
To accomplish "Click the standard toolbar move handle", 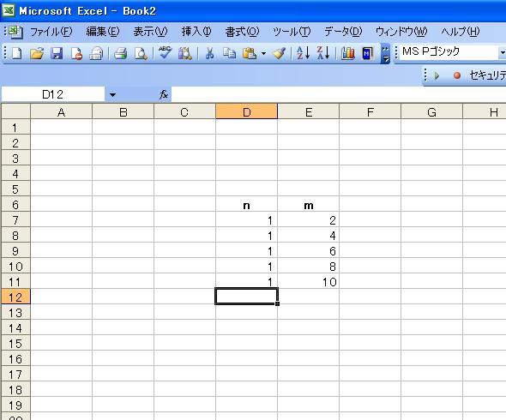I will click(5, 53).
